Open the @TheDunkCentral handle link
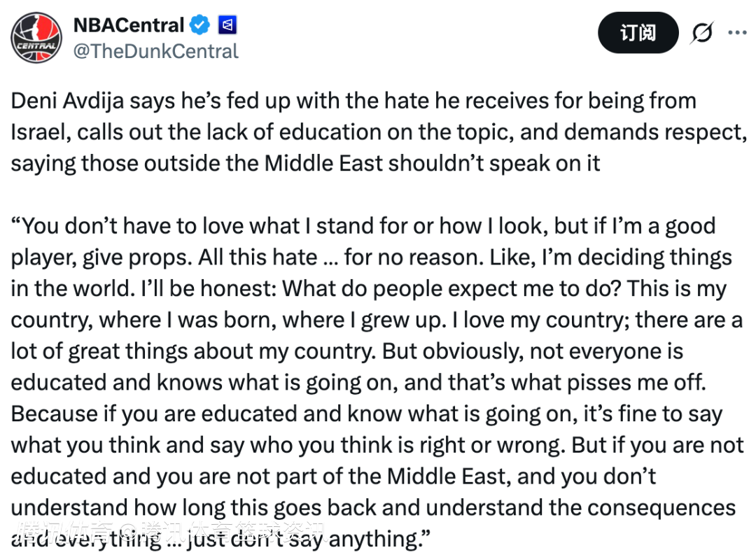The height and width of the screenshot is (557, 756). pyautogui.click(x=155, y=51)
